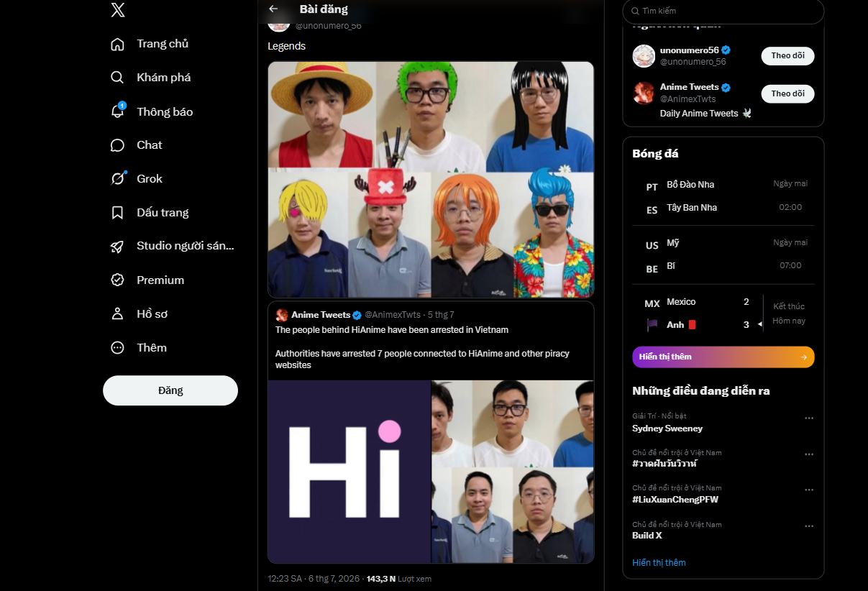Follow unonumero56 with Theo dõi button
Viewport: 868px width, 591px height.
click(788, 55)
